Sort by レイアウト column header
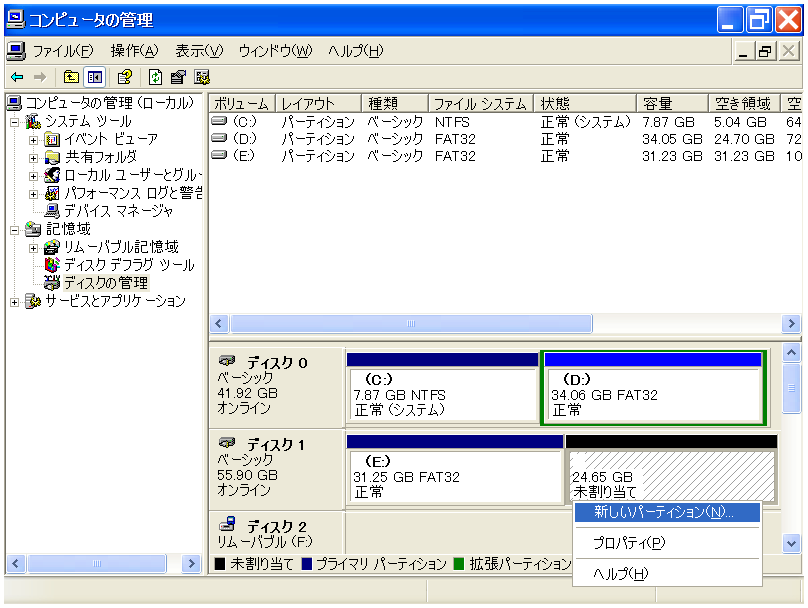 pos(318,104)
